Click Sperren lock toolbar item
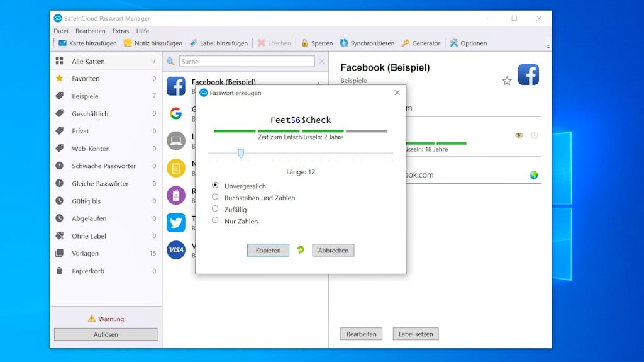This screenshot has height=362, width=644. 317,43
